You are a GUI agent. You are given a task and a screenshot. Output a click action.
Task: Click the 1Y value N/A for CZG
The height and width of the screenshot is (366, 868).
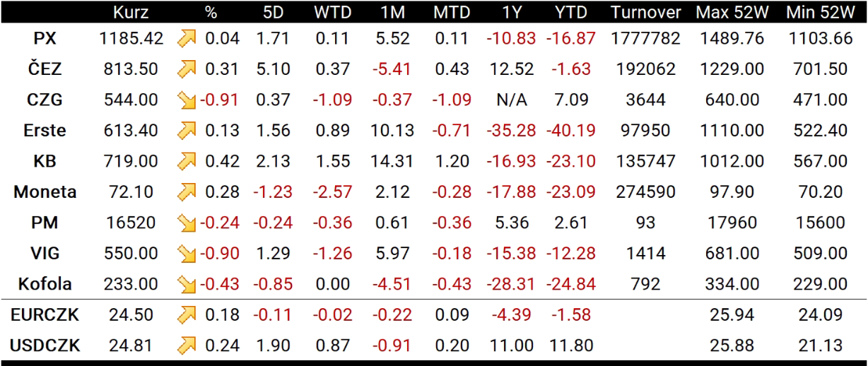click(510, 100)
